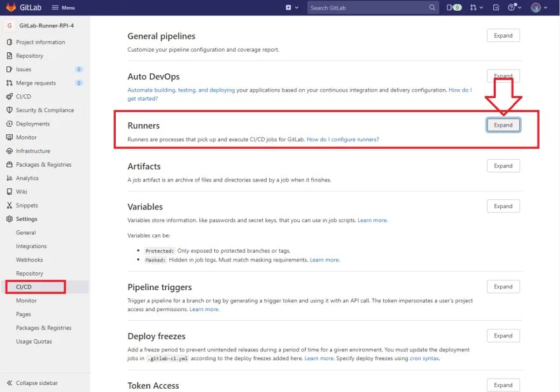Click Learn more link after secret keys
Screen dimensions: 560x392
(x=372, y=220)
